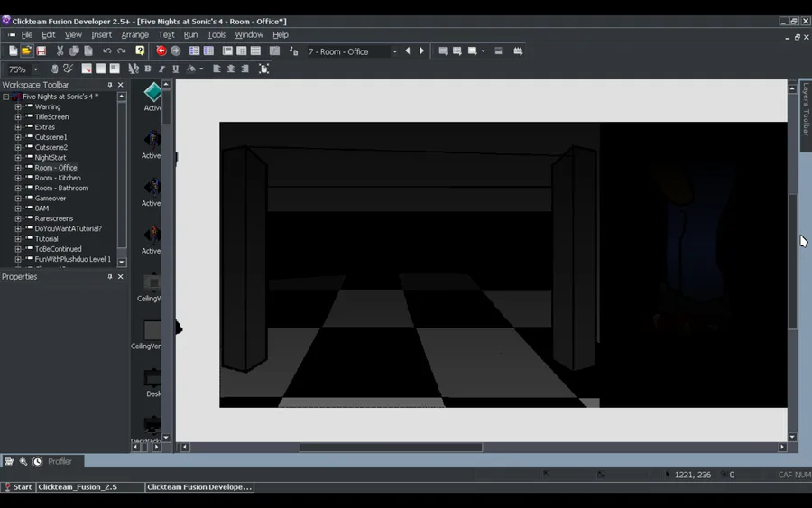Click the Underline formatting icon
Image resolution: width=812 pixels, height=508 pixels.
point(176,69)
